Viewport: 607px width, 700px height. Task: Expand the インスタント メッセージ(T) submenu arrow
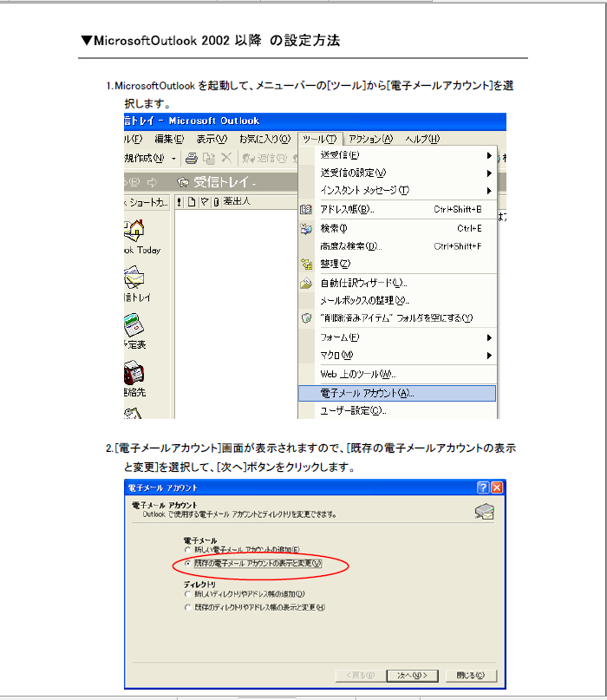point(489,191)
